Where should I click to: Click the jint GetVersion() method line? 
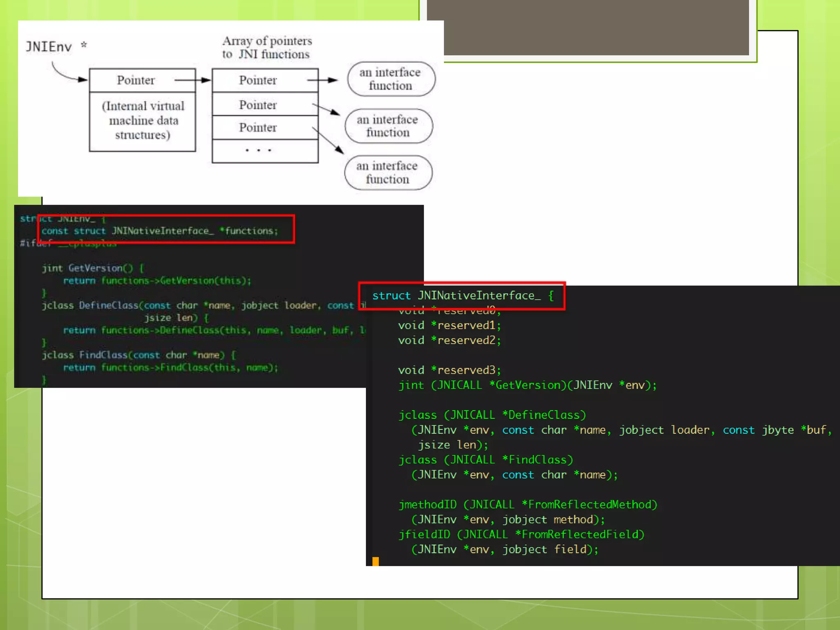click(93, 268)
